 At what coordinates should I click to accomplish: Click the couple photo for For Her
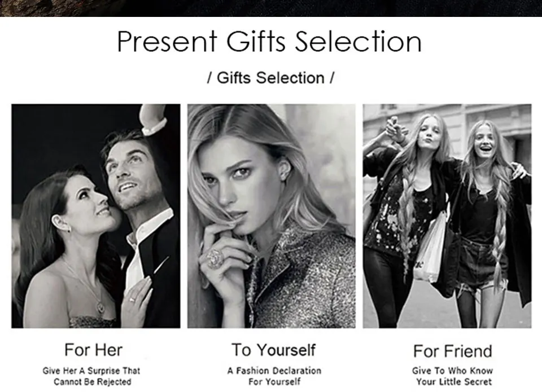point(96,216)
